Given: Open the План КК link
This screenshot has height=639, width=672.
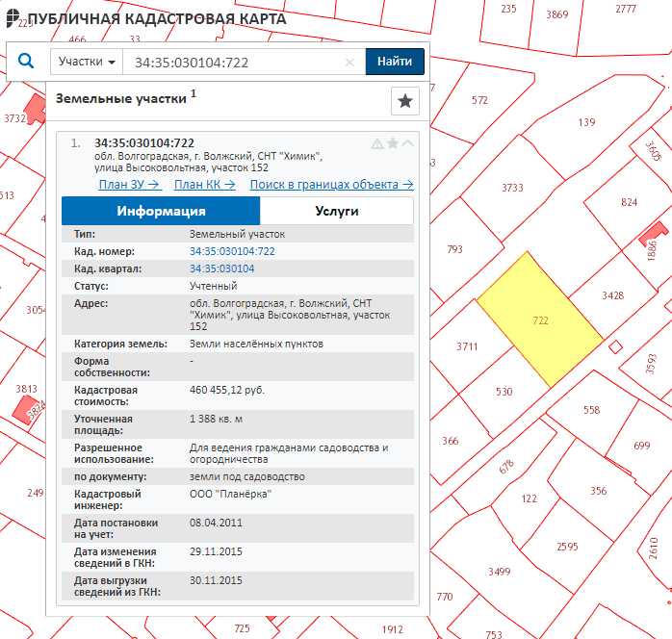Looking at the screenshot, I should click(206, 185).
